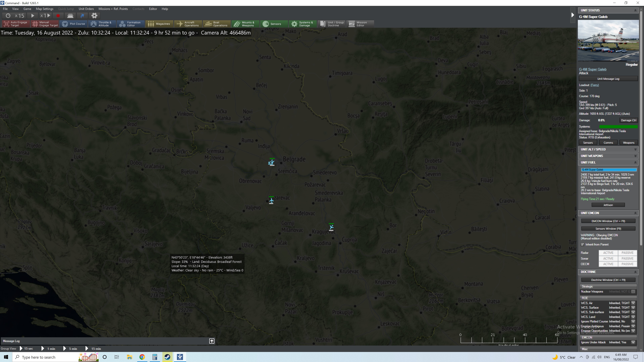Set Sonar to PASSIVE
The height and width of the screenshot is (362, 644).
coord(627,259)
